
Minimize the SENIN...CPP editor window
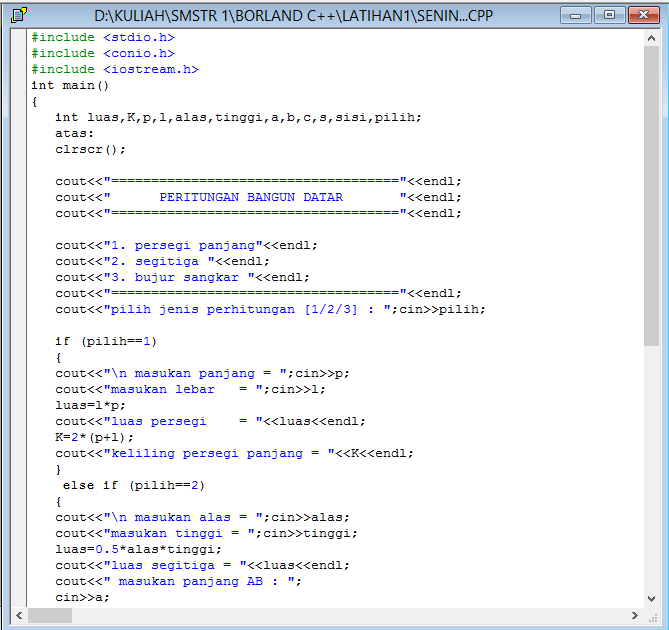(x=575, y=16)
